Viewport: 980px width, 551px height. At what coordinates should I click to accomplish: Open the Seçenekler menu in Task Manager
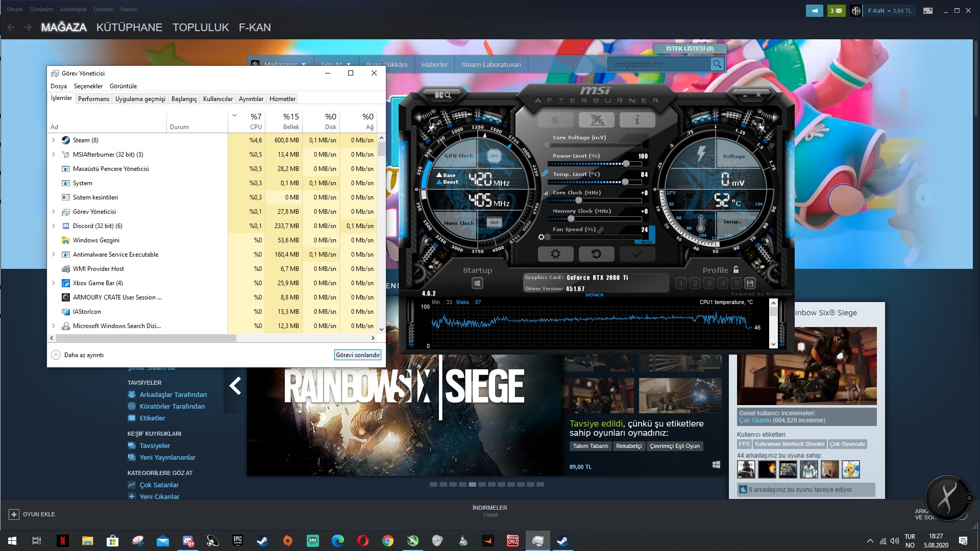pos(88,86)
